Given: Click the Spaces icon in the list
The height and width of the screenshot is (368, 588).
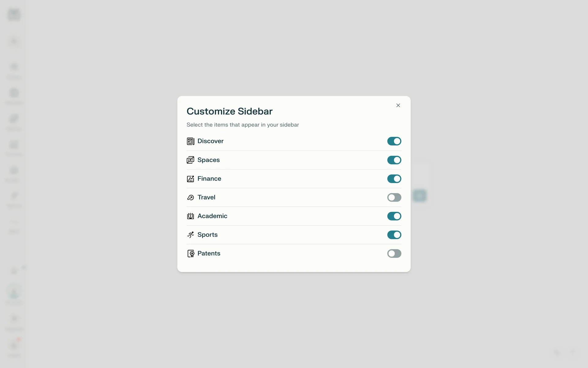Looking at the screenshot, I should (x=190, y=160).
